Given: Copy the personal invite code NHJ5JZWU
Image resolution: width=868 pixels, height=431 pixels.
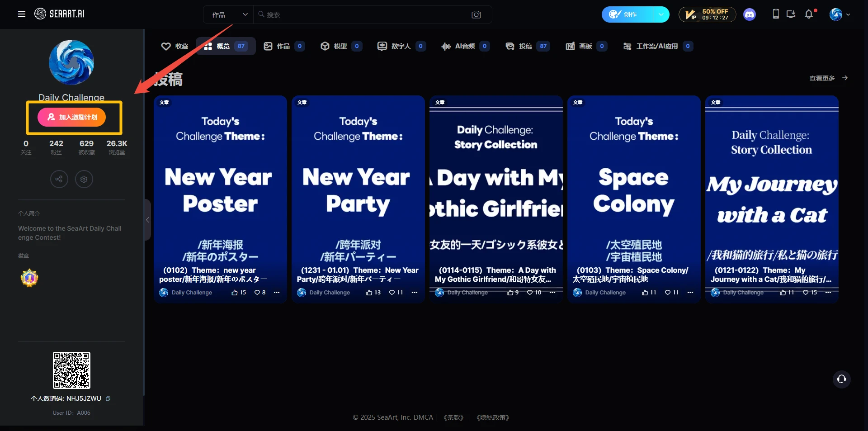Looking at the screenshot, I should (x=108, y=398).
